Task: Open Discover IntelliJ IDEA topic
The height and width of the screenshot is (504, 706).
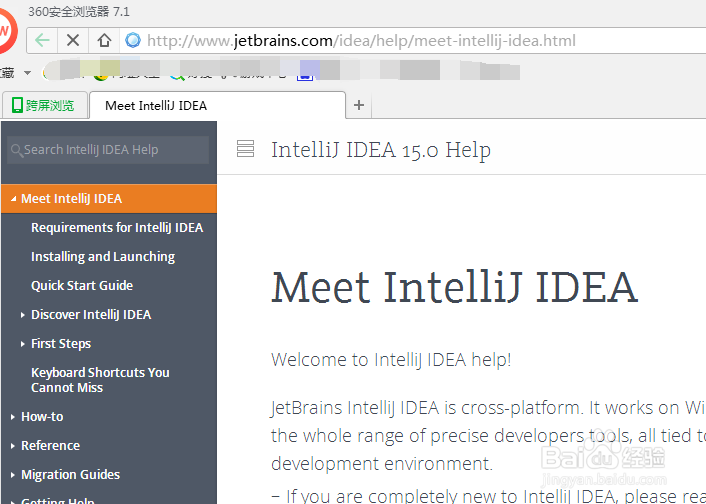Action: click(x=91, y=315)
